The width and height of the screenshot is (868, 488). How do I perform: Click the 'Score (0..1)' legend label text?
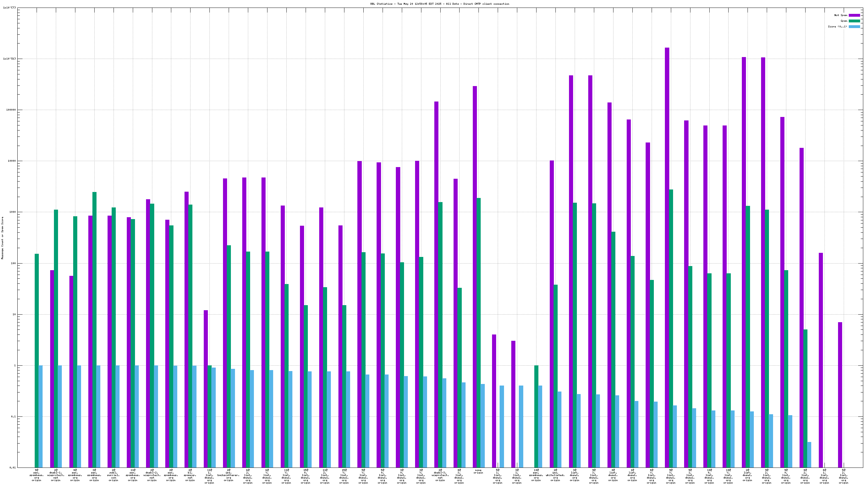[x=837, y=26]
